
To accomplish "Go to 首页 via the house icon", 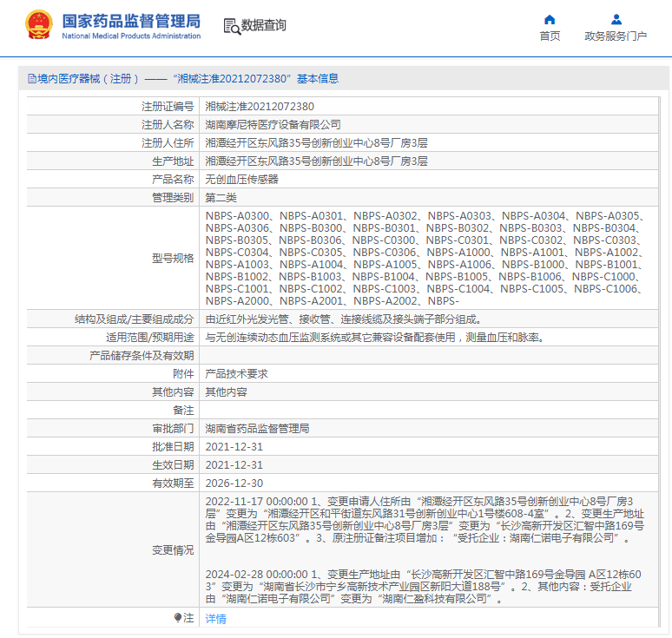I will pyautogui.click(x=550, y=20).
